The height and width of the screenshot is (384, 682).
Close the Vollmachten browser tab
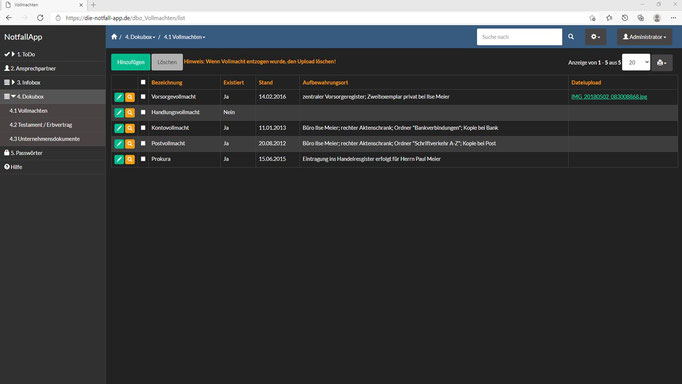81,5
